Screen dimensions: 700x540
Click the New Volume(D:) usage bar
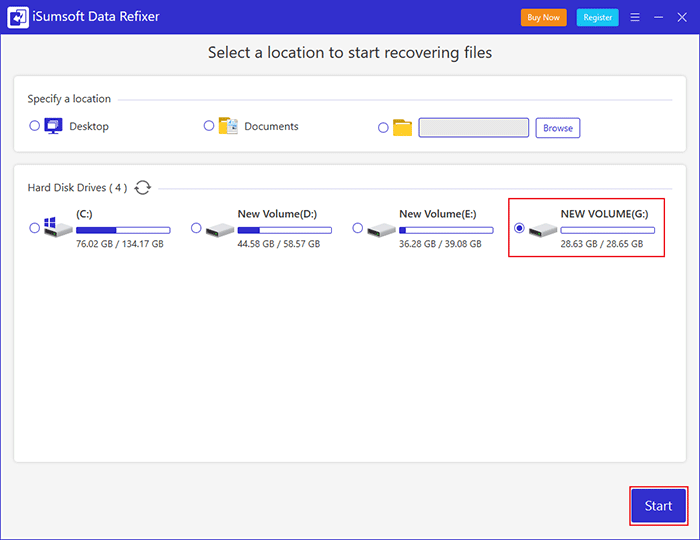pos(285,230)
